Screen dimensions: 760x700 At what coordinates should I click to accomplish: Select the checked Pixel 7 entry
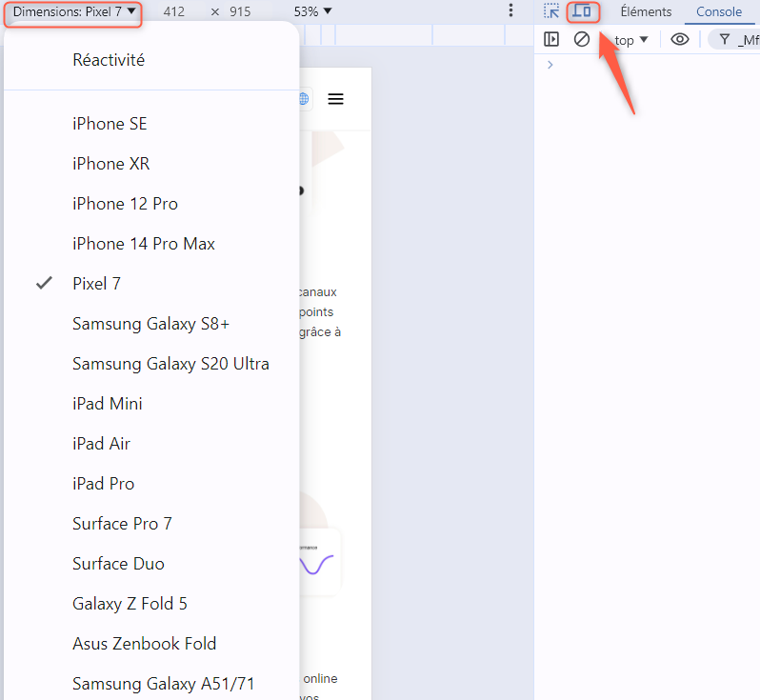151,284
